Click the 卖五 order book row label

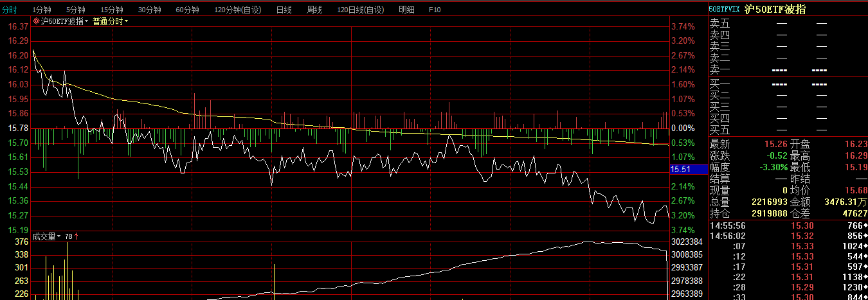tap(720, 23)
